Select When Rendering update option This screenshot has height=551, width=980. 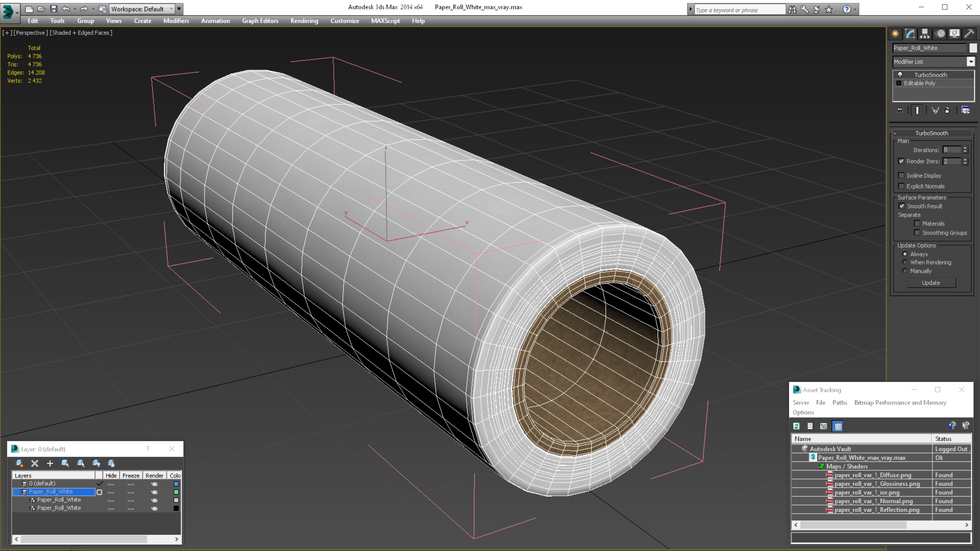[x=905, y=262]
